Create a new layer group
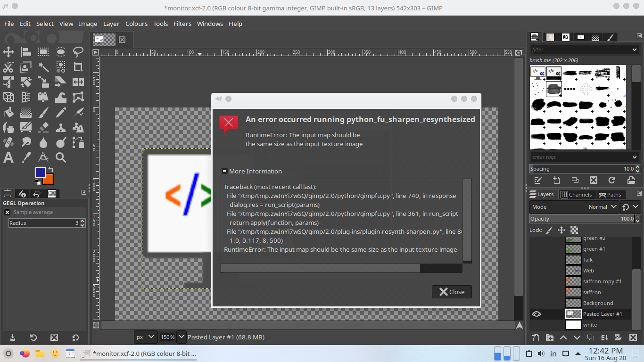The image size is (644, 362). point(549,337)
